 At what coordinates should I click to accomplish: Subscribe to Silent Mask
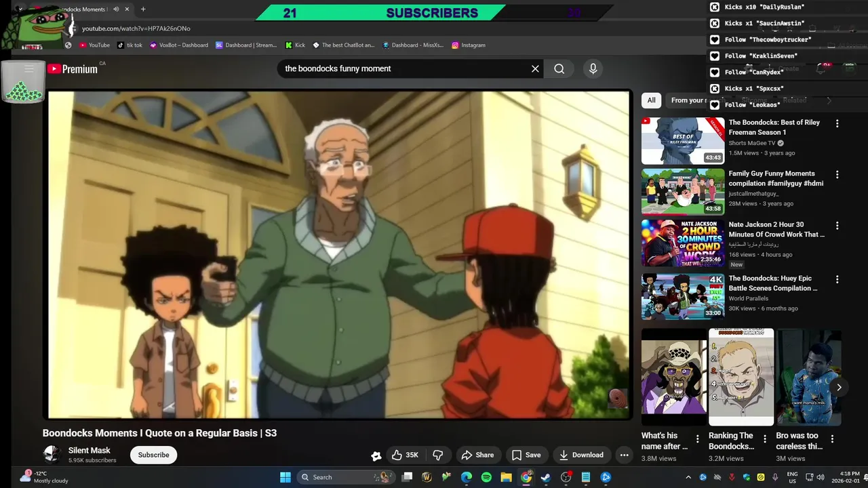coord(154,455)
